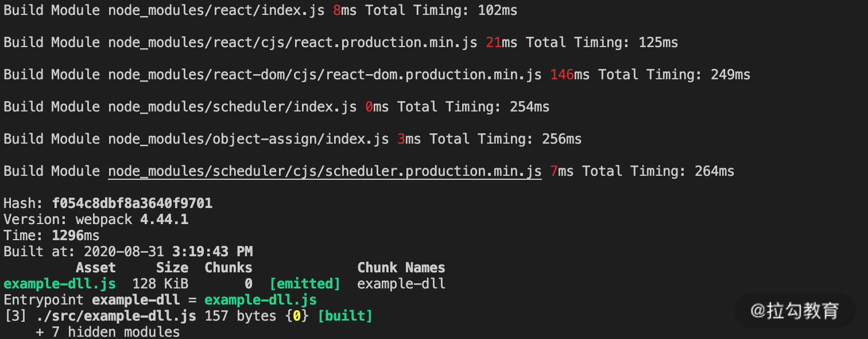Viewport: 868px width, 339px height.
Task: Click the 3:19:43 PM build timestamp
Action: (x=212, y=252)
